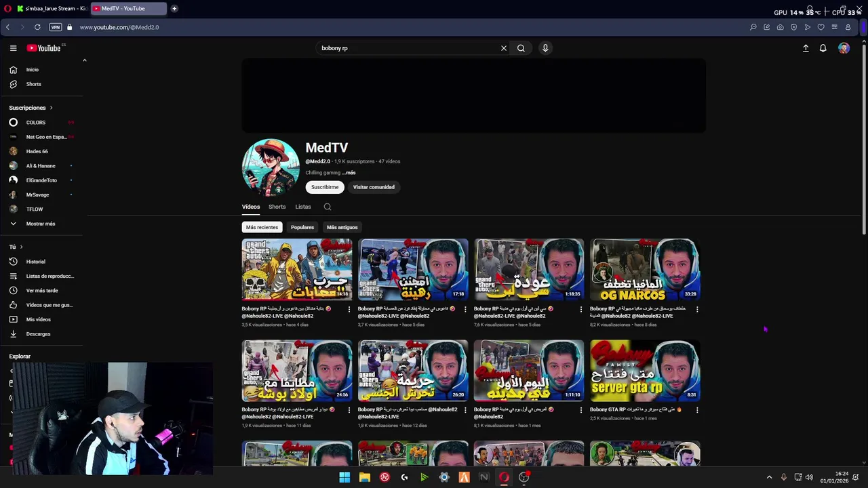Open Ver más tarde in sidebar
The height and width of the screenshot is (488, 868).
(42, 290)
